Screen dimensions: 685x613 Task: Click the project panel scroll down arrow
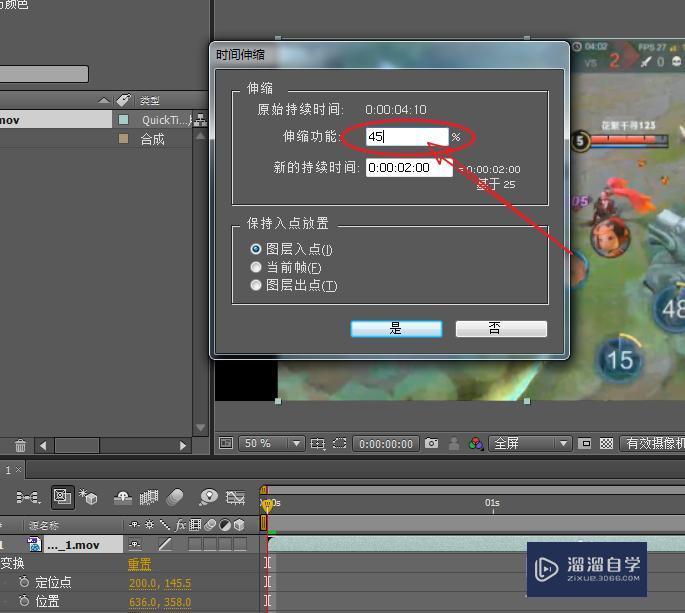coord(201,427)
